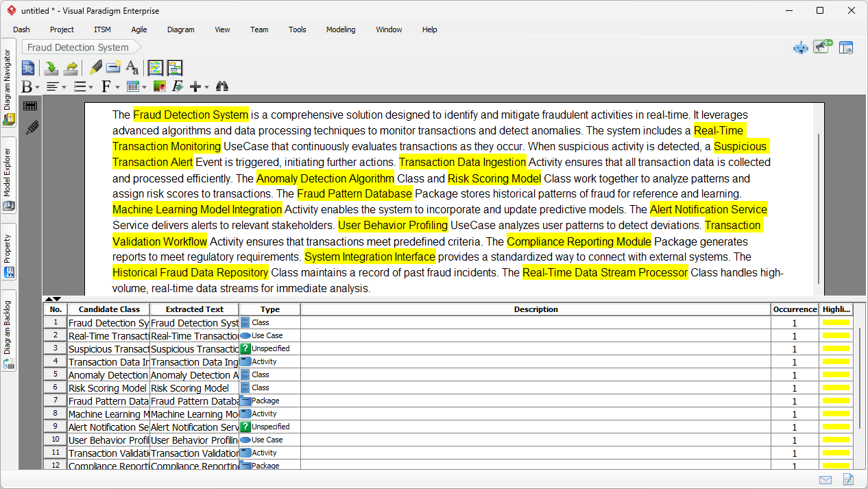This screenshot has width=868, height=489.
Task: Click the green import arrow icon
Action: pyautogui.click(x=51, y=67)
